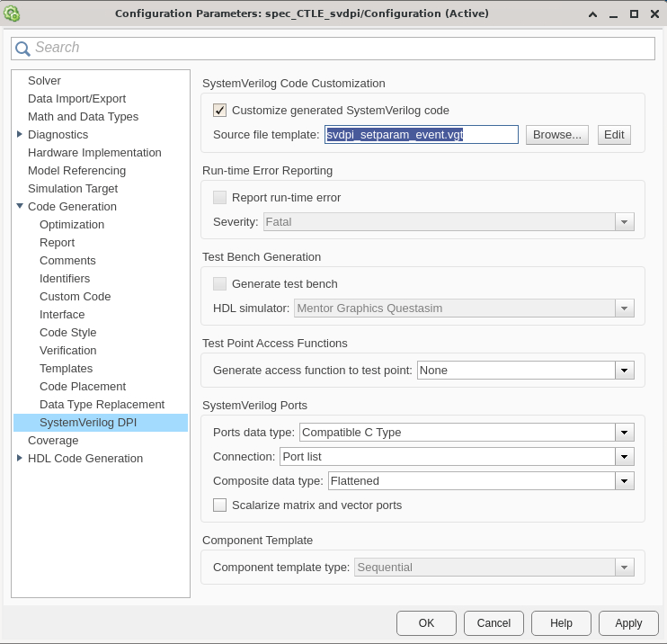Open the Connection dropdown list
The image size is (667, 644).
pos(625,457)
